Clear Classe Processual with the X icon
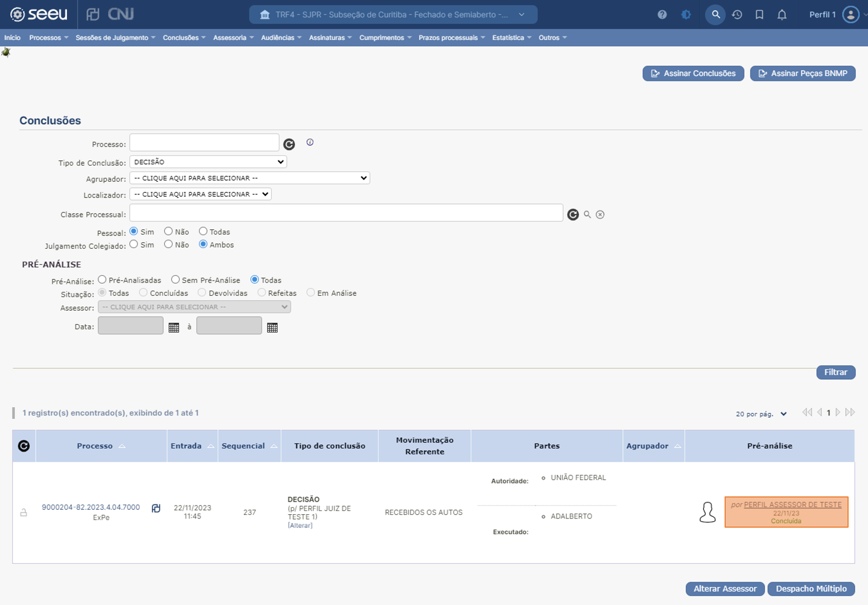 (x=600, y=214)
